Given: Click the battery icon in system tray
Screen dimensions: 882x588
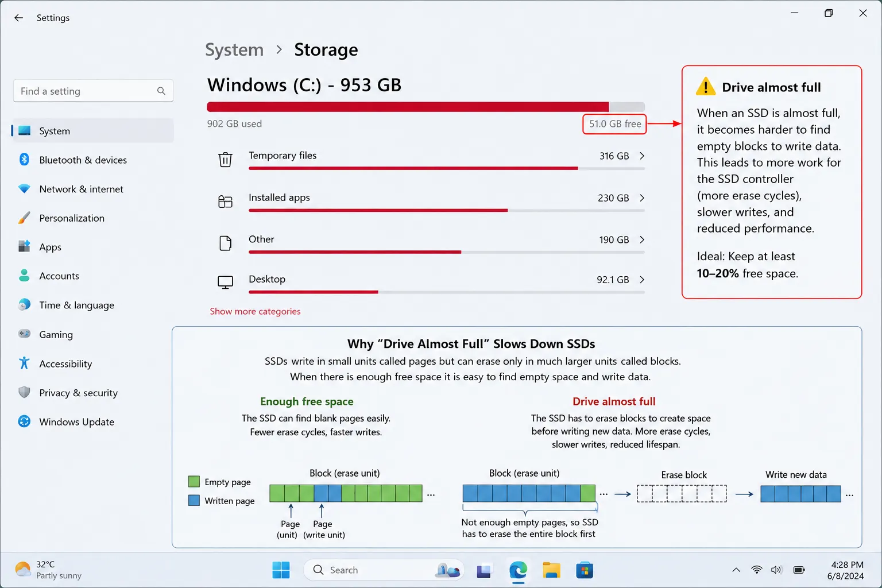Looking at the screenshot, I should click(799, 570).
